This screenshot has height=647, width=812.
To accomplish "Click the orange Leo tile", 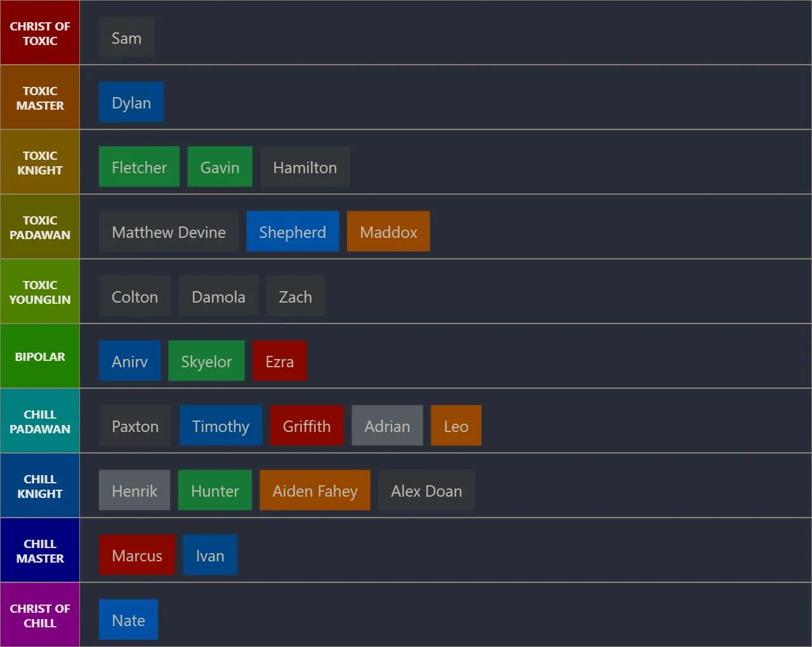I will (x=455, y=426).
